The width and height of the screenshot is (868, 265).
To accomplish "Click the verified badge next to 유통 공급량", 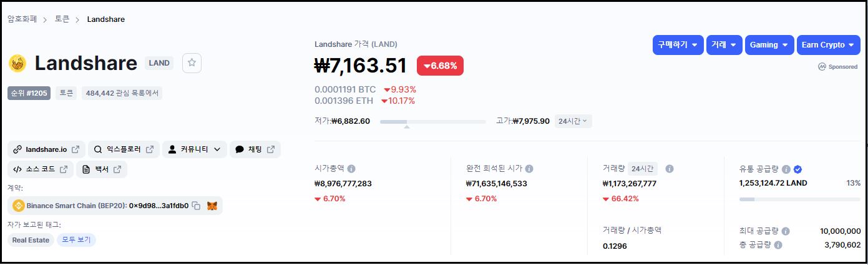I will (797, 169).
